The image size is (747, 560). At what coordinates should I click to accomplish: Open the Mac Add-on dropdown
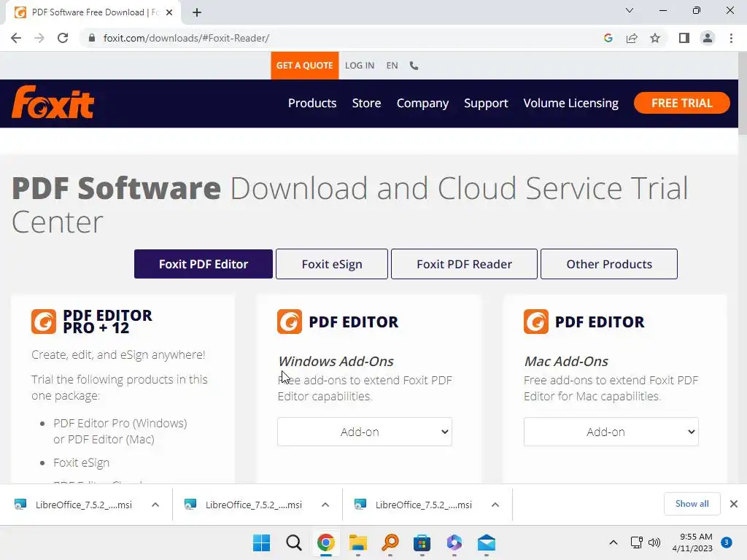pyautogui.click(x=611, y=432)
